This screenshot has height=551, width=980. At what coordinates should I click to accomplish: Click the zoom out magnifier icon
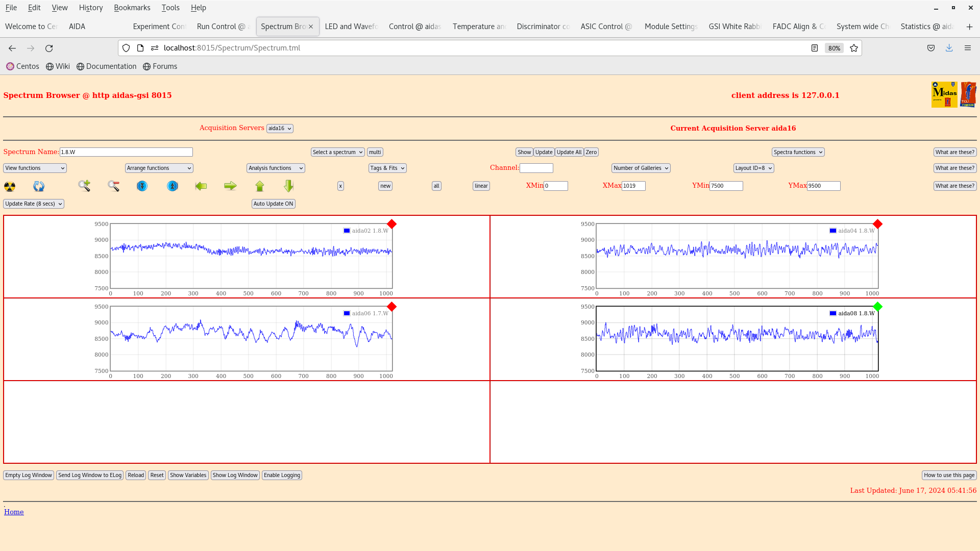point(114,185)
